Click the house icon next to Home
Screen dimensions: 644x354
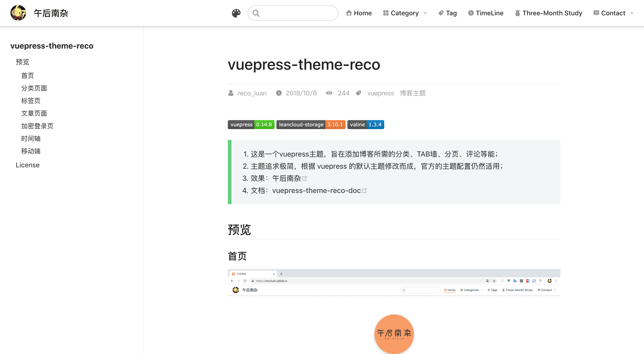click(x=349, y=13)
